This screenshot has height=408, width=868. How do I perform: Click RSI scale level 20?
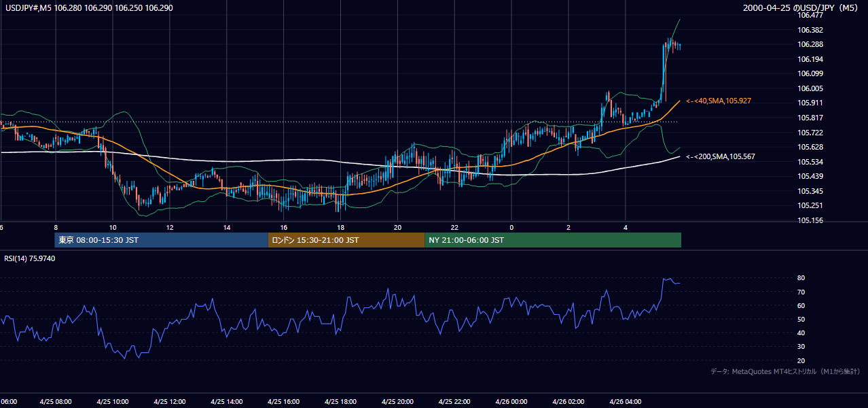[801, 360]
